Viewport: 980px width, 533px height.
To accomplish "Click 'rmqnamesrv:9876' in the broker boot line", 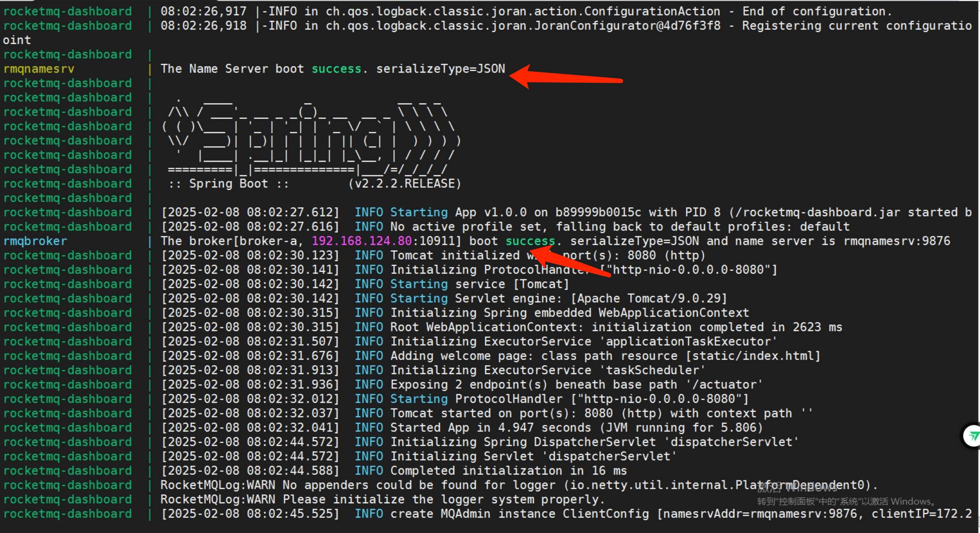I will click(896, 241).
